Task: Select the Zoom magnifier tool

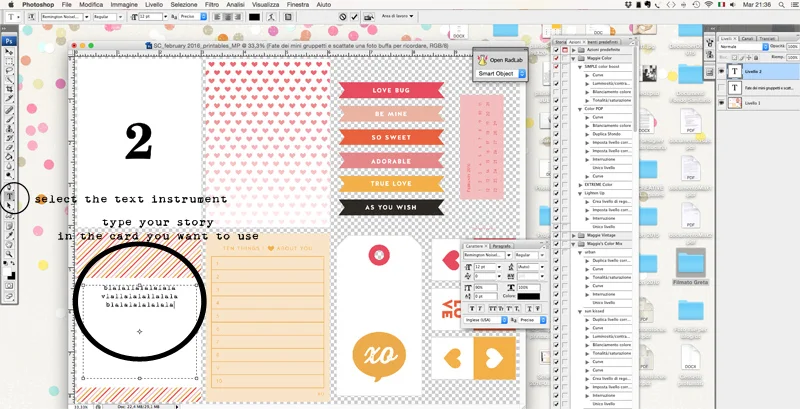Action: pos(9,255)
